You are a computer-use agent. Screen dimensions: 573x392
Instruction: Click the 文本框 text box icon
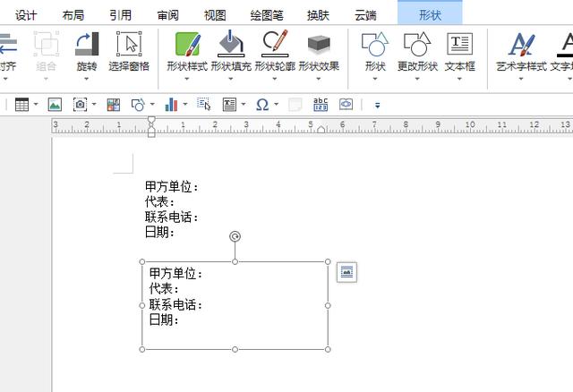(x=459, y=44)
